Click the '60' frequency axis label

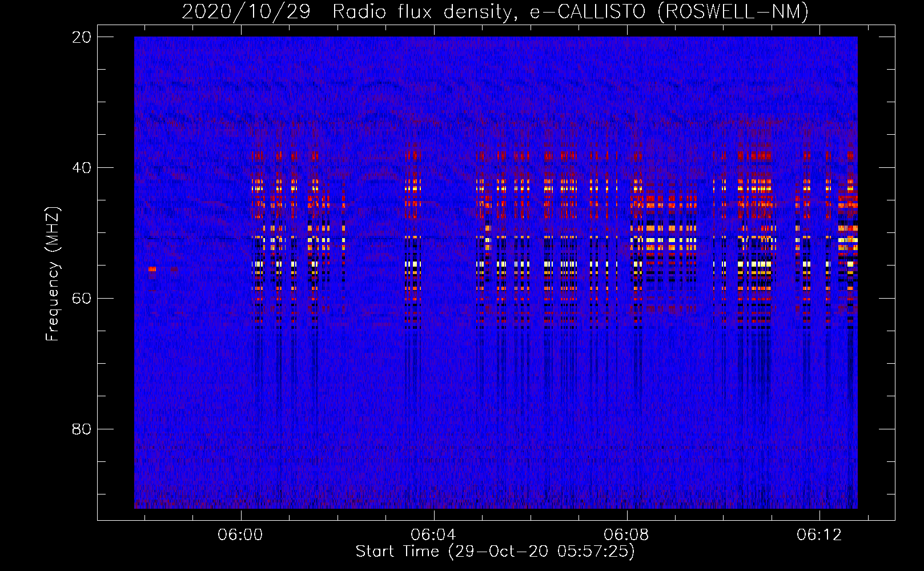[82, 299]
